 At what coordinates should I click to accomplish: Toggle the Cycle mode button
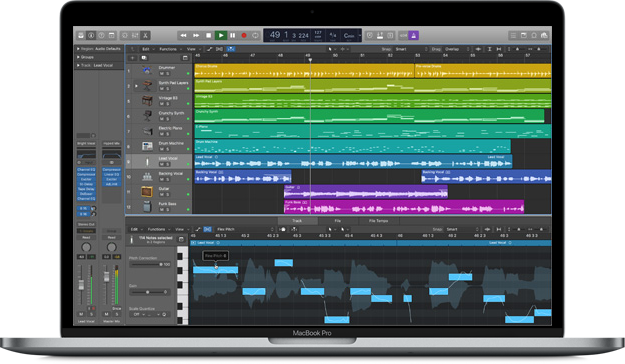pyautogui.click(x=255, y=35)
